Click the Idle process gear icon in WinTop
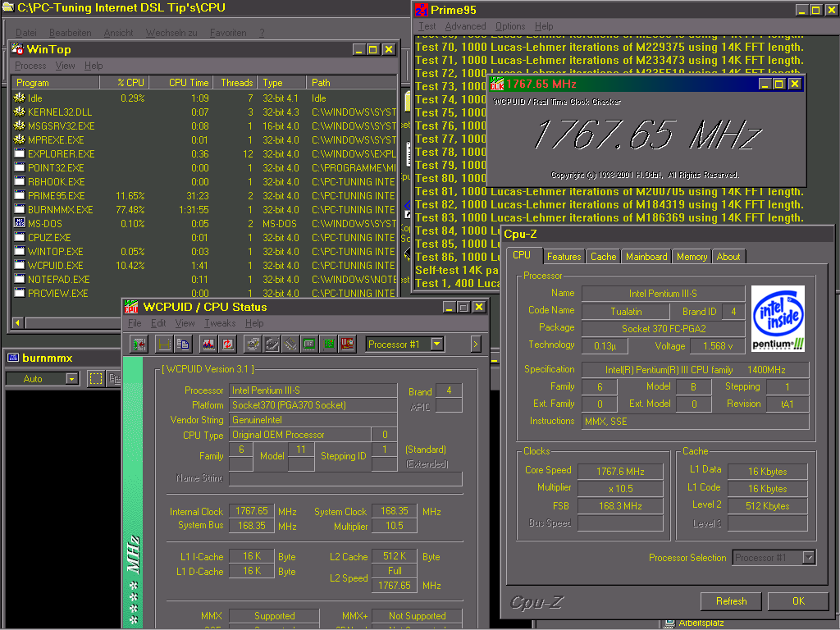 [x=20, y=98]
